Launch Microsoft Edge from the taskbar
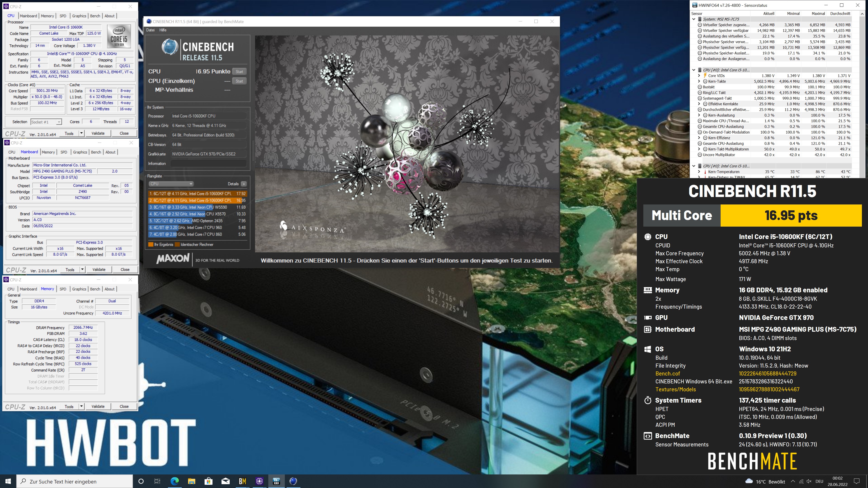Image resolution: width=868 pixels, height=488 pixels. pyautogui.click(x=175, y=481)
